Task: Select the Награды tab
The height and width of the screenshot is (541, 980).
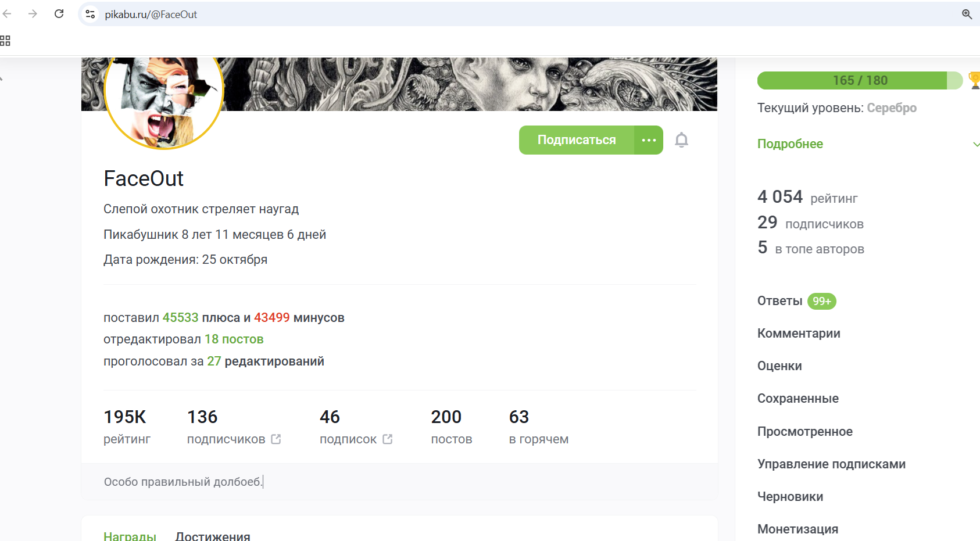Action: [130, 536]
